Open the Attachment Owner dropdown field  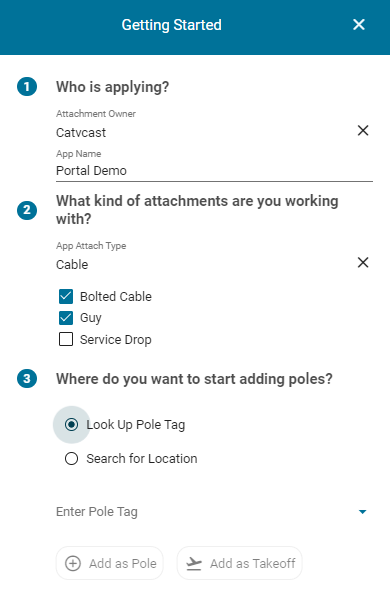tap(204, 132)
